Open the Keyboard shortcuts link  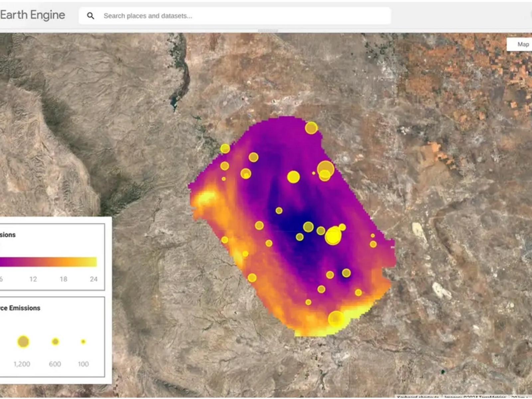click(418, 397)
